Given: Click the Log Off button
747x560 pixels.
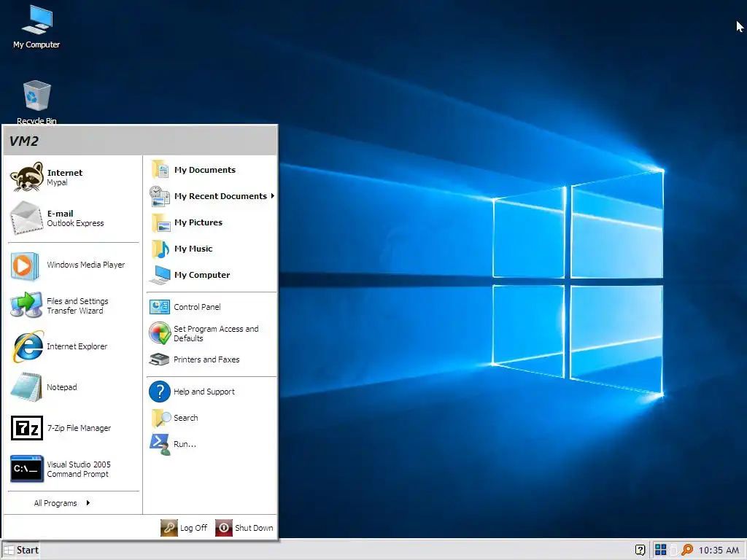Looking at the screenshot, I should (185, 528).
